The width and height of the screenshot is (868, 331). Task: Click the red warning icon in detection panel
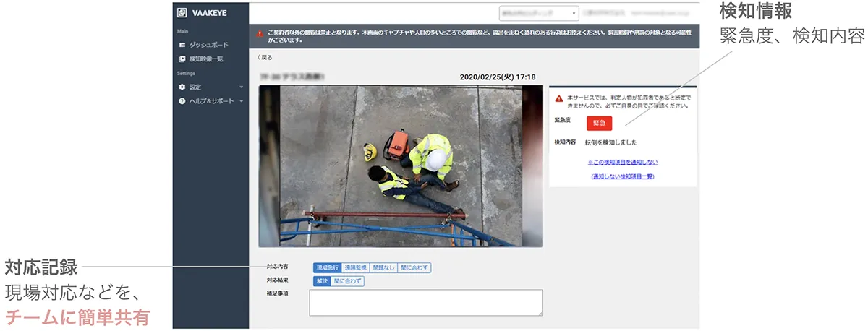(558, 98)
